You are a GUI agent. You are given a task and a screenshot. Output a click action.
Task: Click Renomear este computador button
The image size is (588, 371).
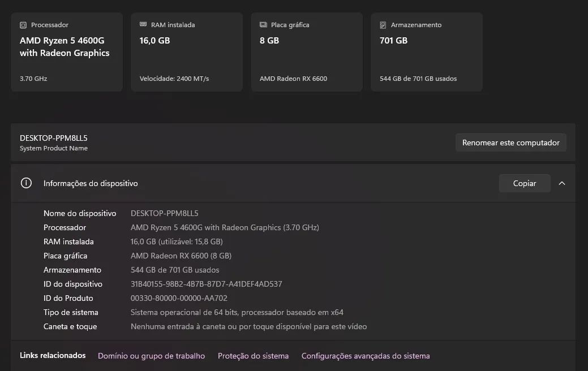[510, 143]
